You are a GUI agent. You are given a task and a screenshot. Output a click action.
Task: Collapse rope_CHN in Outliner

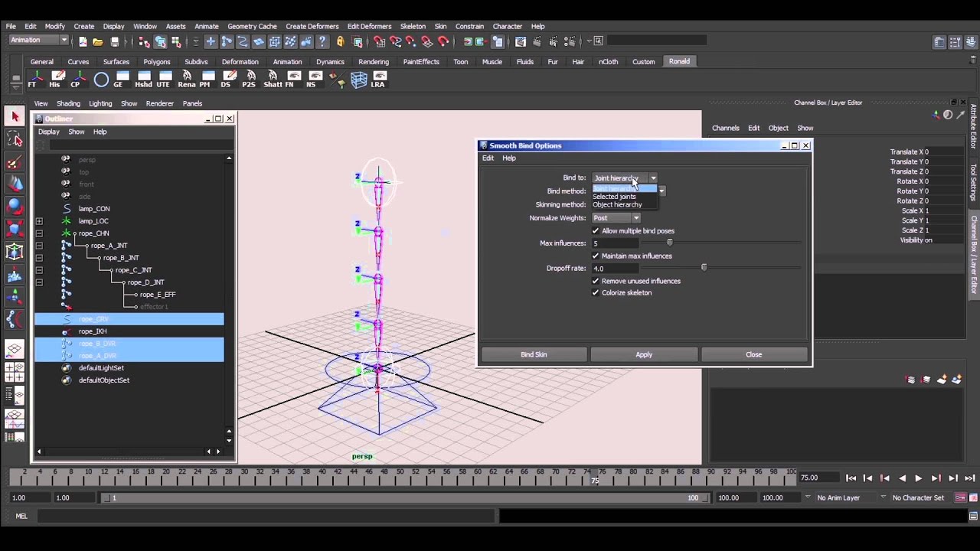tap(39, 233)
